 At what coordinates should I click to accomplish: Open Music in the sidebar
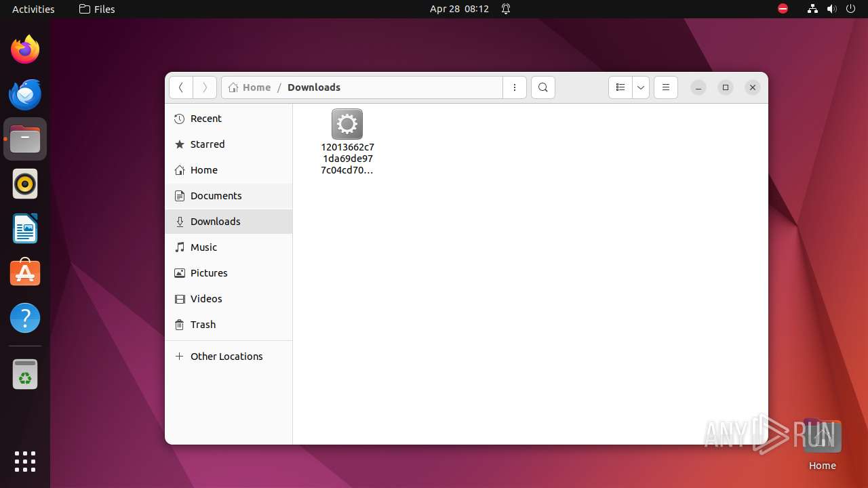pyautogui.click(x=229, y=247)
